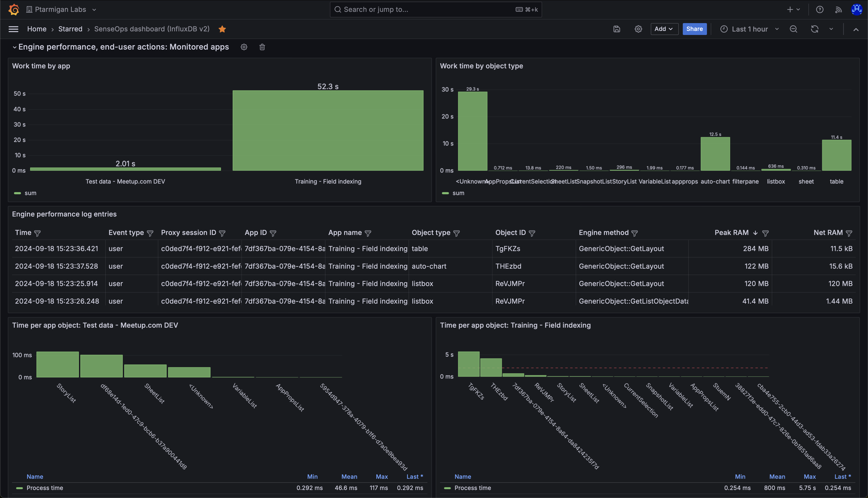
Task: Click the green color swatch beside sum legend
Action: click(x=17, y=193)
